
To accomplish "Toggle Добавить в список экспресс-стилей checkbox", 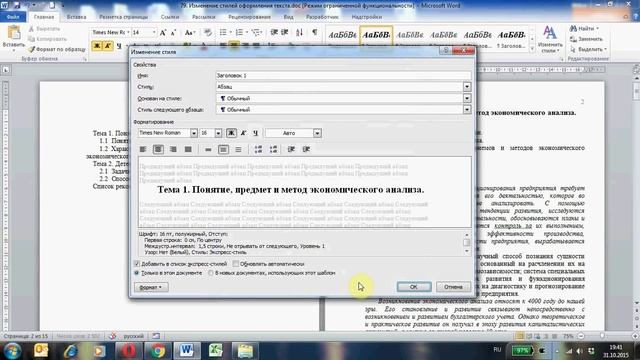I will tap(137, 264).
